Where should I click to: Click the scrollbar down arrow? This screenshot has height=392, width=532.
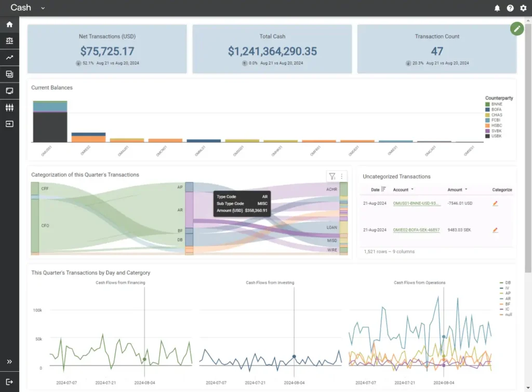click(x=528, y=388)
